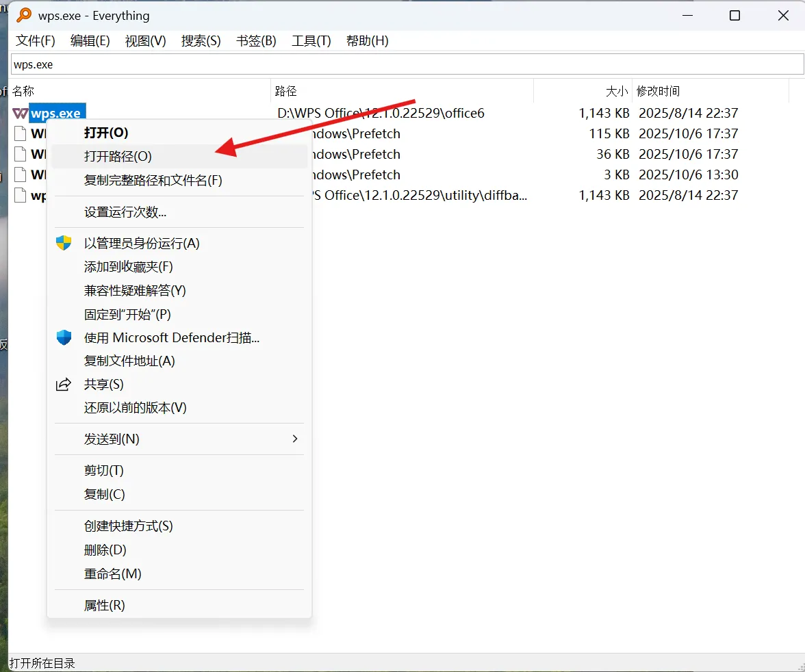Run as administrator via 以管理员身份运行(A)
Screen dimensions: 805x672
pos(179,243)
